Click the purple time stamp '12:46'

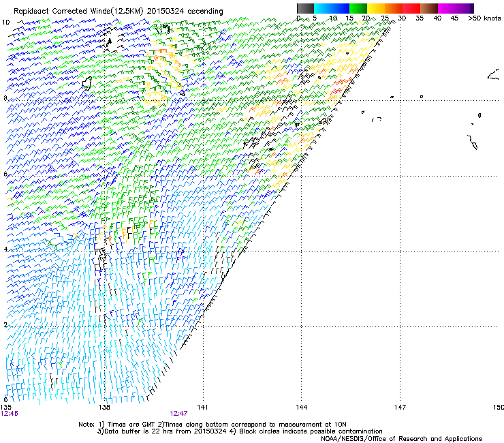10,414
